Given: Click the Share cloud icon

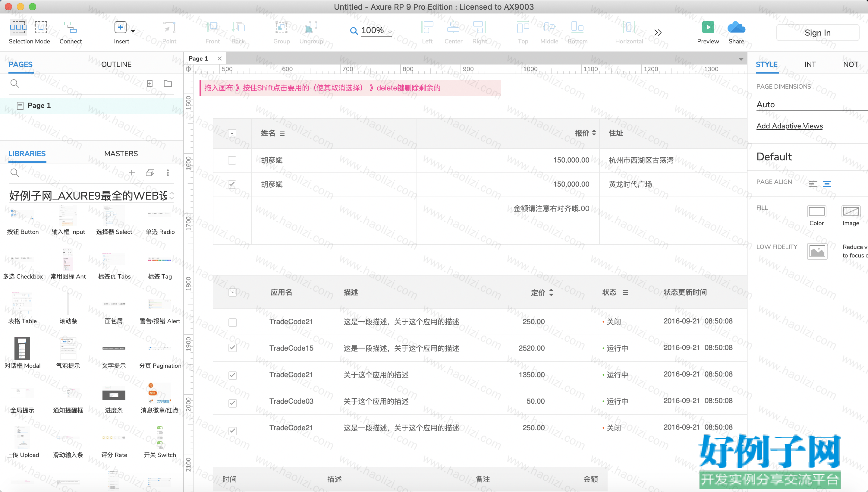Looking at the screenshot, I should [736, 27].
